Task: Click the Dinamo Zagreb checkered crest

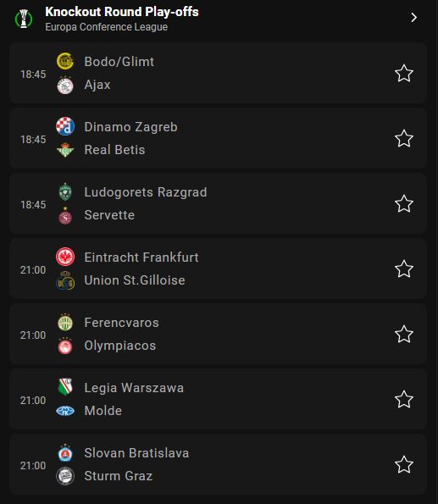Action: point(65,126)
